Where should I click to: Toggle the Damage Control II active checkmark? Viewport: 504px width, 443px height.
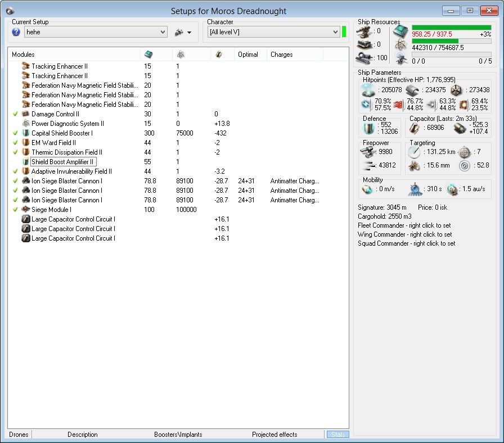coord(15,114)
